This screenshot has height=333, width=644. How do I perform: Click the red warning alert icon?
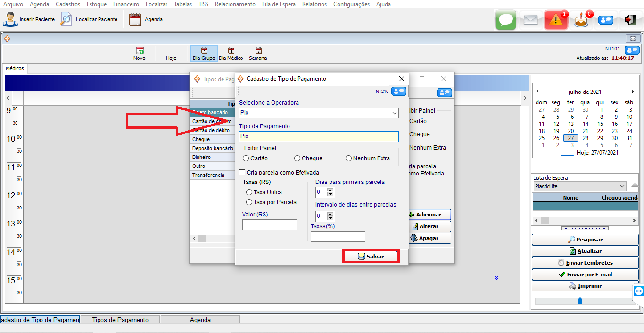point(555,20)
